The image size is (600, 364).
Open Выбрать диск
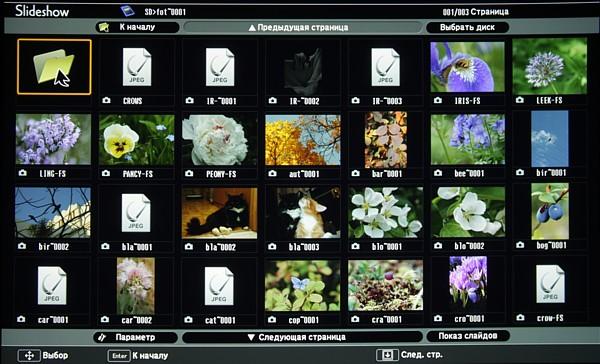tap(467, 28)
